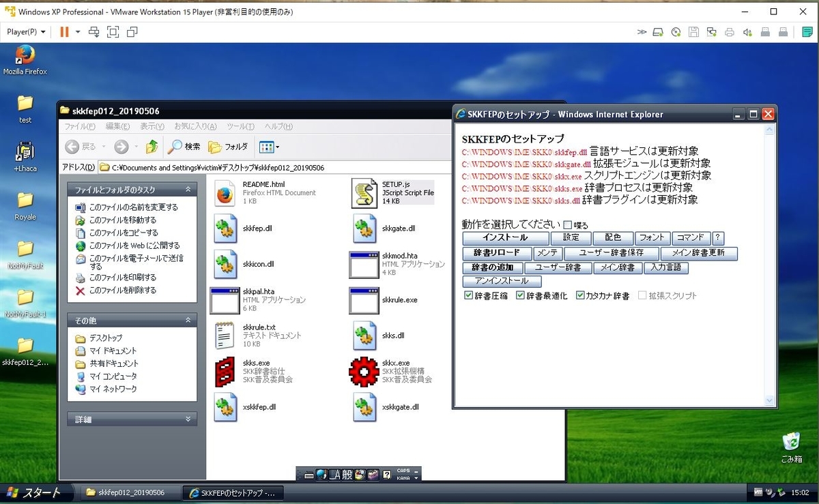Open 表示(V) menu in Explorer
Viewport: 819px width, 504px height.
pos(152,126)
